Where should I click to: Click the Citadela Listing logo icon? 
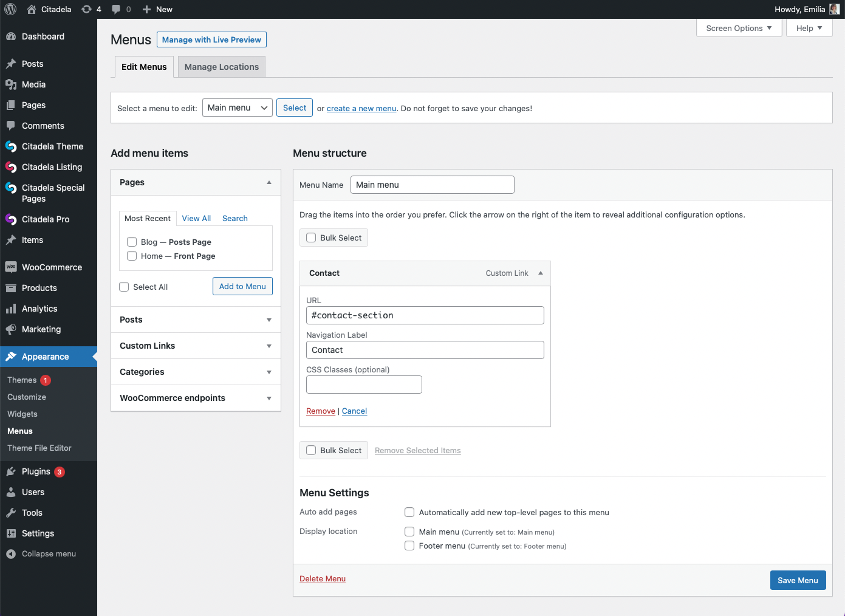[11, 167]
